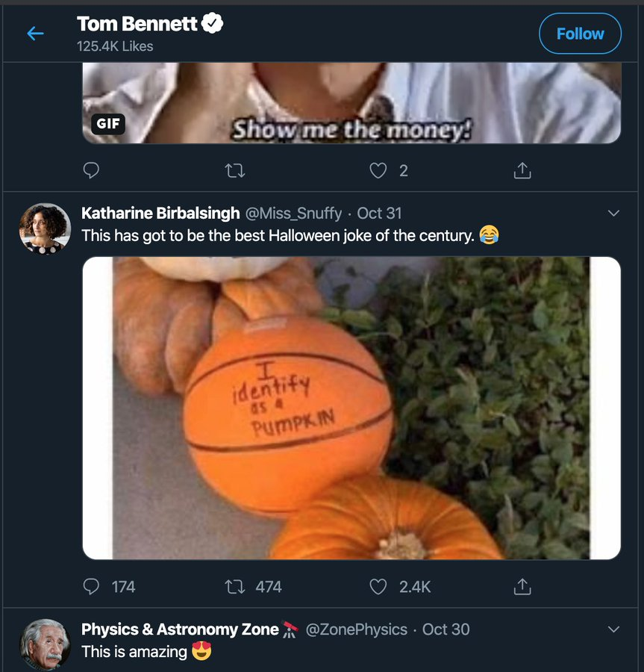The image size is (644, 672).
Task: Visit the @ZonePhysics handle
Action: point(357,629)
